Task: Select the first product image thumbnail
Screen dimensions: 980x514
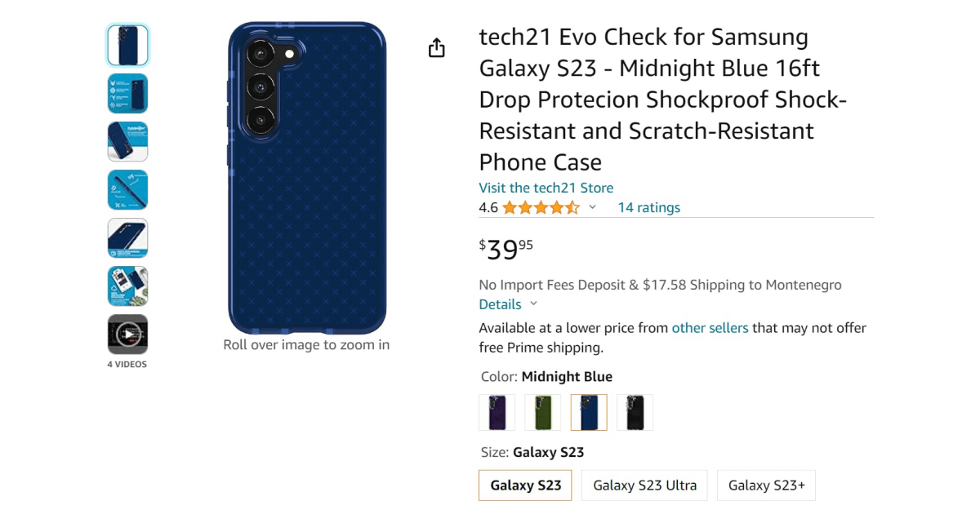Action: tap(127, 45)
